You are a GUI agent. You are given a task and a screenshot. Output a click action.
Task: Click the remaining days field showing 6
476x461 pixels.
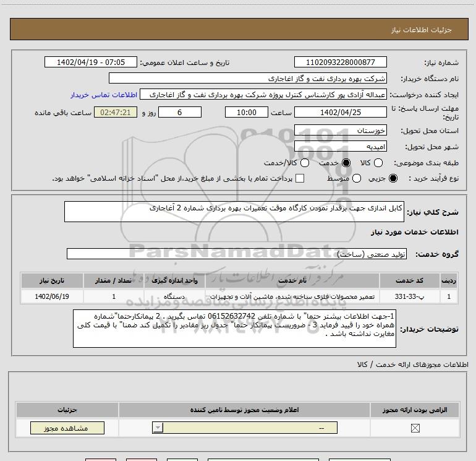180,112
